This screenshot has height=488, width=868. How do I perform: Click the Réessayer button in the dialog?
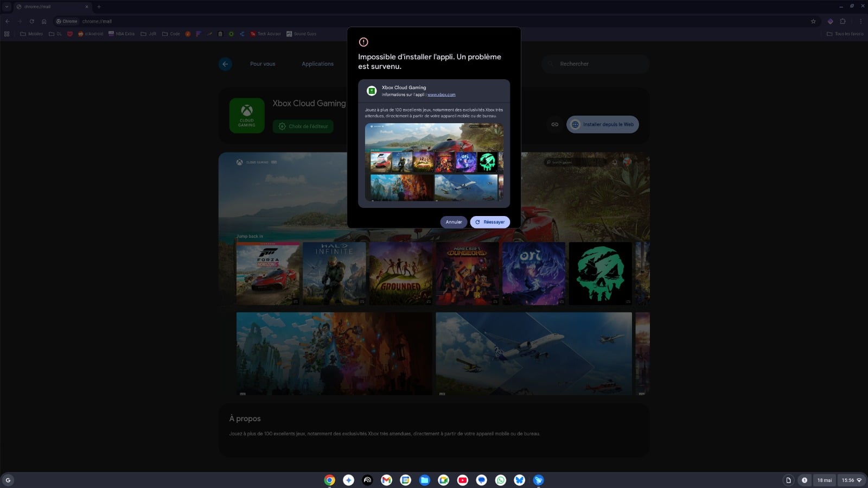click(490, 222)
